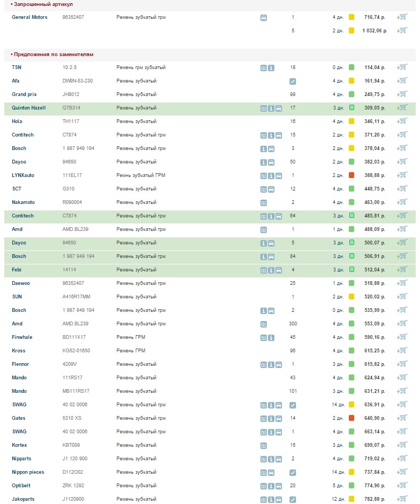
Task: Open the Optibelt brand link
Action: pyautogui.click(x=21, y=486)
